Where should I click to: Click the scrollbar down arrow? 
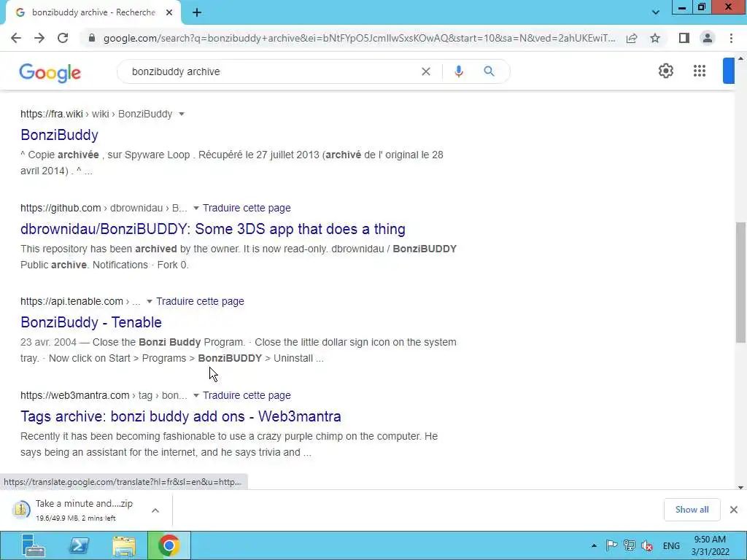point(740,487)
